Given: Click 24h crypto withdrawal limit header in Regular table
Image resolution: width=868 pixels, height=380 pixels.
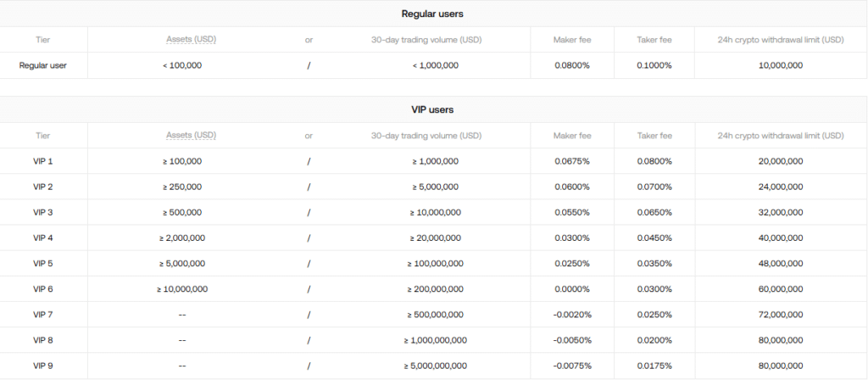Looking at the screenshot, I should tap(780, 40).
